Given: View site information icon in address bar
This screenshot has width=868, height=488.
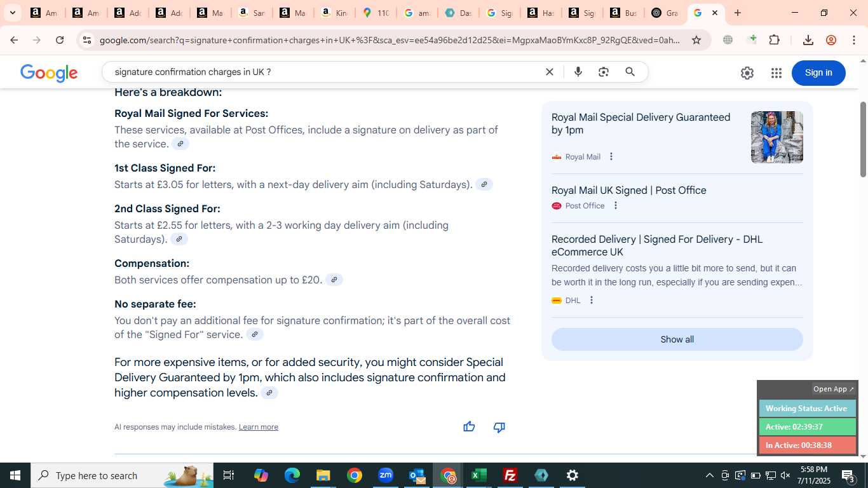Looking at the screenshot, I should 87,40.
